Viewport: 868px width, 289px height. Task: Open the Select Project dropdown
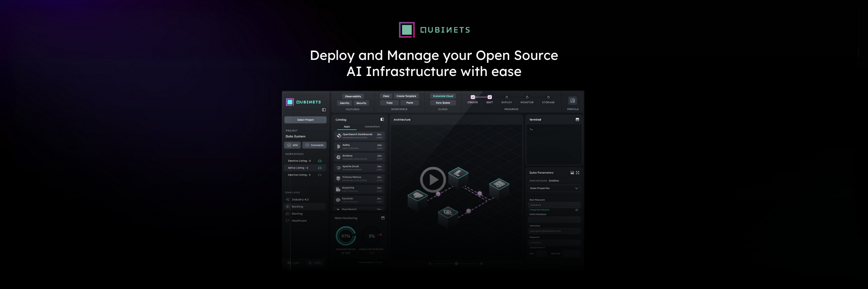click(x=305, y=120)
